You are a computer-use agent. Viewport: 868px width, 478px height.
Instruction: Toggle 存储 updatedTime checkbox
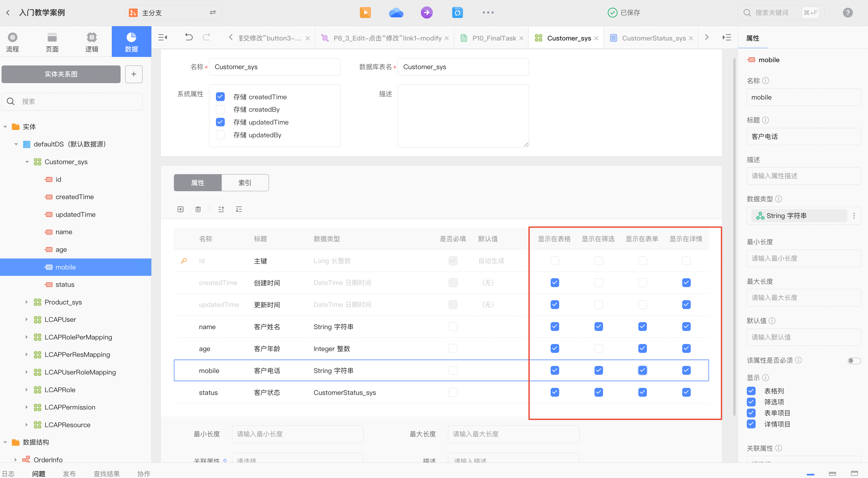[x=220, y=122]
